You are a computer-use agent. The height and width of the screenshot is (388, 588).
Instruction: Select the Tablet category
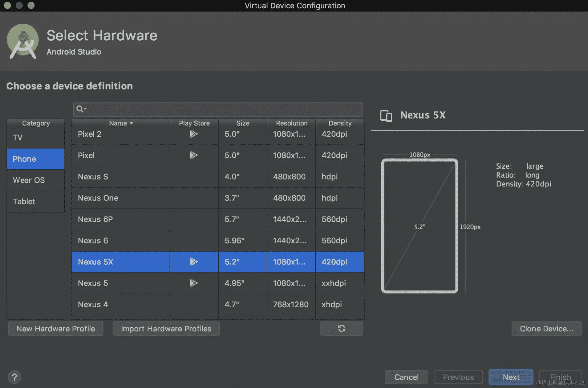[36, 201]
